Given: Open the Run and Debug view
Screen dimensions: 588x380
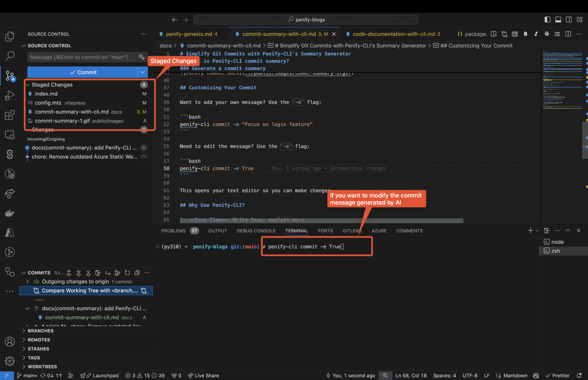Looking at the screenshot, I should coord(9,95).
